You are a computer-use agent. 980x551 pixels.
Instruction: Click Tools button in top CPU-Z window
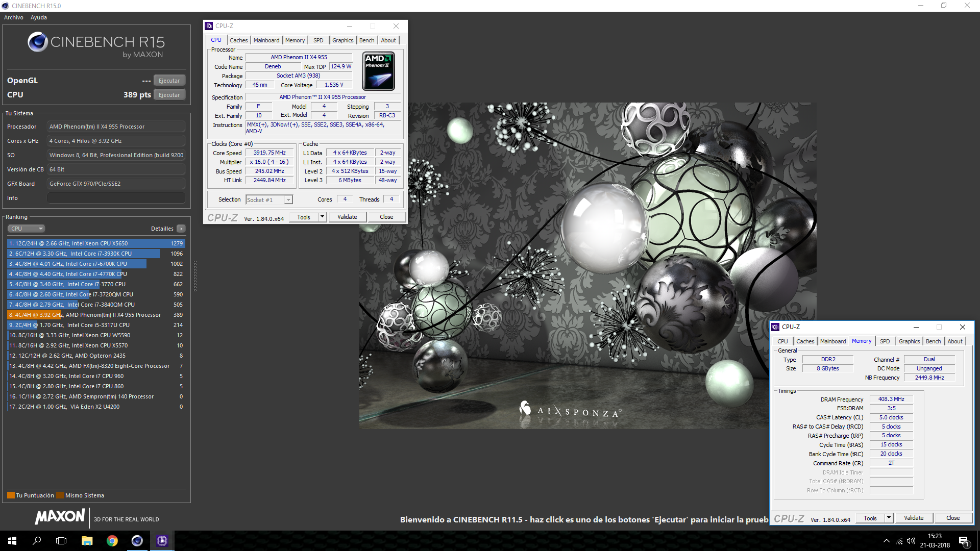point(304,217)
